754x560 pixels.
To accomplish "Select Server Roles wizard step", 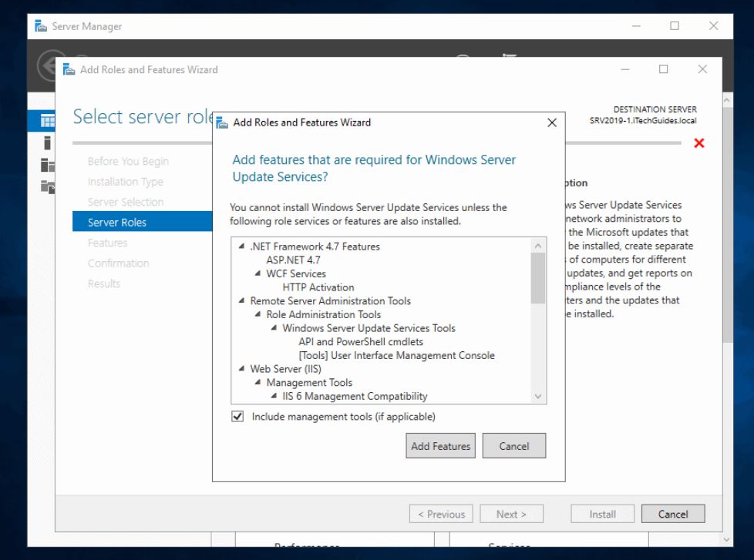I will tap(143, 222).
